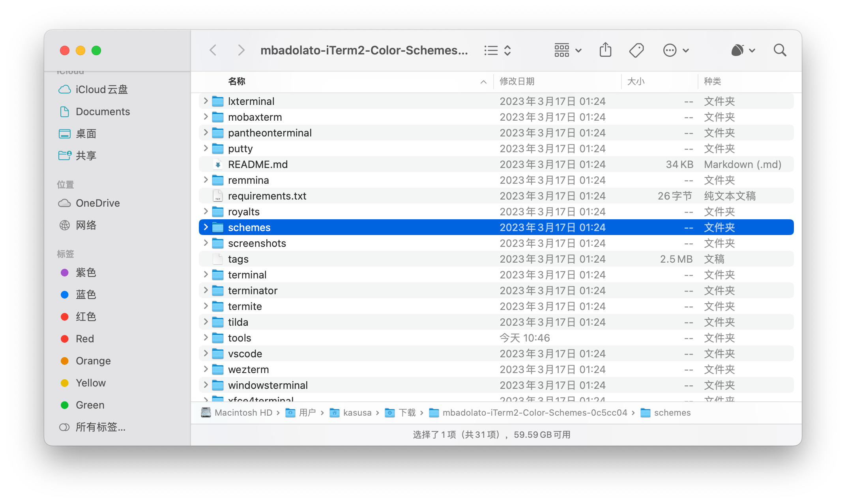
Task: Select the requirements.txt file row
Action: click(x=267, y=196)
